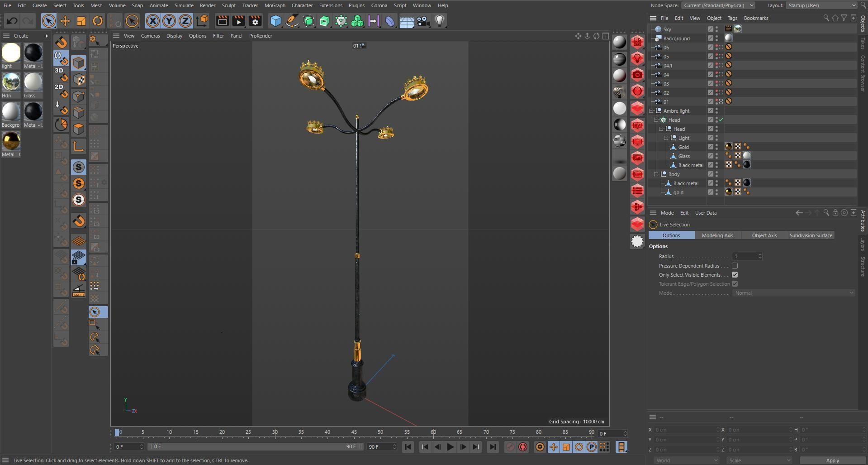Screen dimensions: 868x465
Task: Collapse the Light null tree node
Action: 666,138
